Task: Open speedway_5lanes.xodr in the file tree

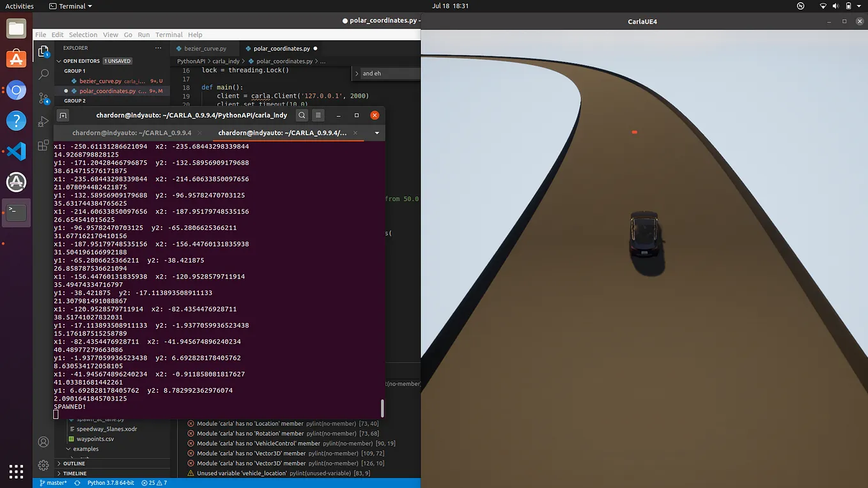Action: pyautogui.click(x=107, y=429)
